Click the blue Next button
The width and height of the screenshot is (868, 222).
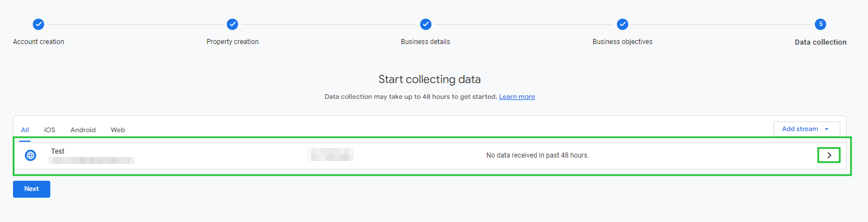pos(32,189)
